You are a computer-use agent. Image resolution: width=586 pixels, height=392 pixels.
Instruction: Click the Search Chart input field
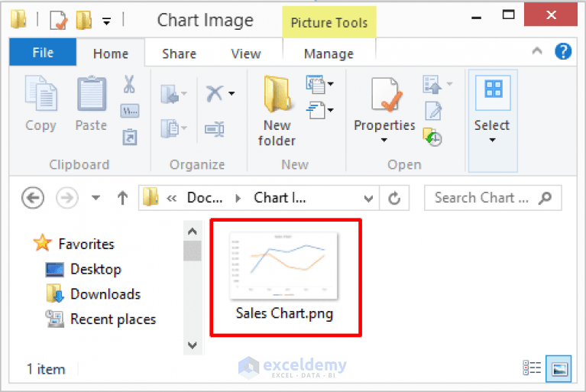(x=481, y=198)
